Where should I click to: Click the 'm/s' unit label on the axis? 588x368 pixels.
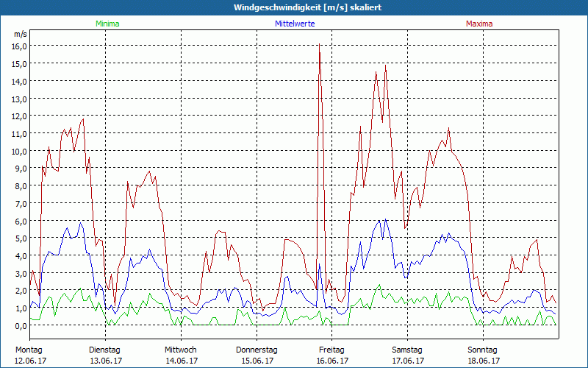coord(21,34)
